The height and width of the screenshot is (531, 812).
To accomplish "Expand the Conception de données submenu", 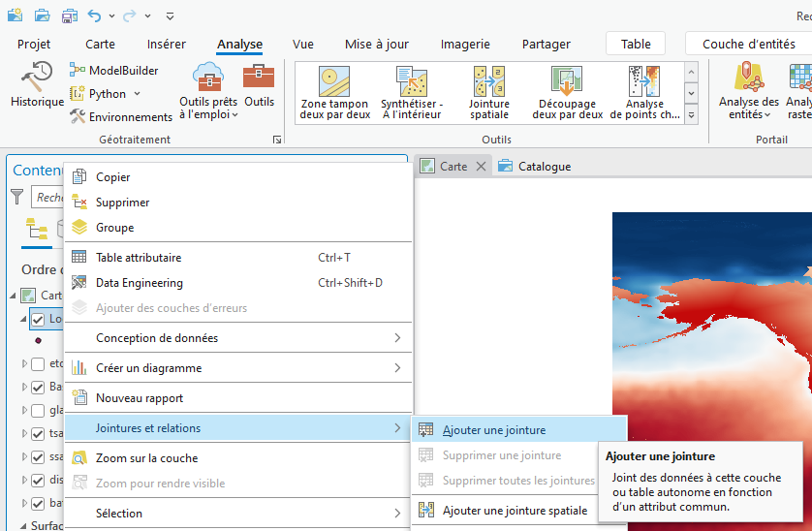I will coord(237,338).
